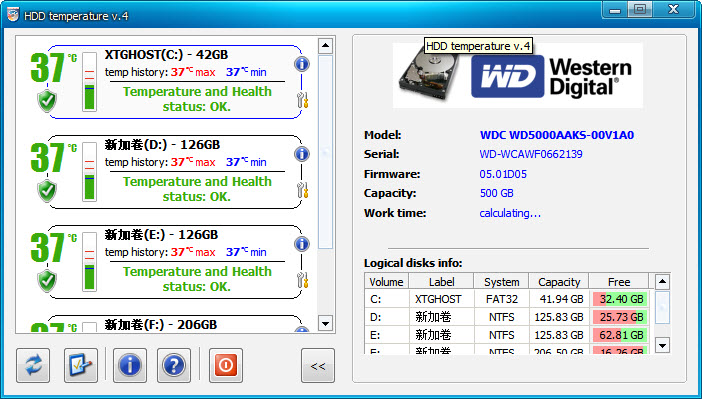
Task: Click the drive list scroll down arrow
Action: [325, 323]
